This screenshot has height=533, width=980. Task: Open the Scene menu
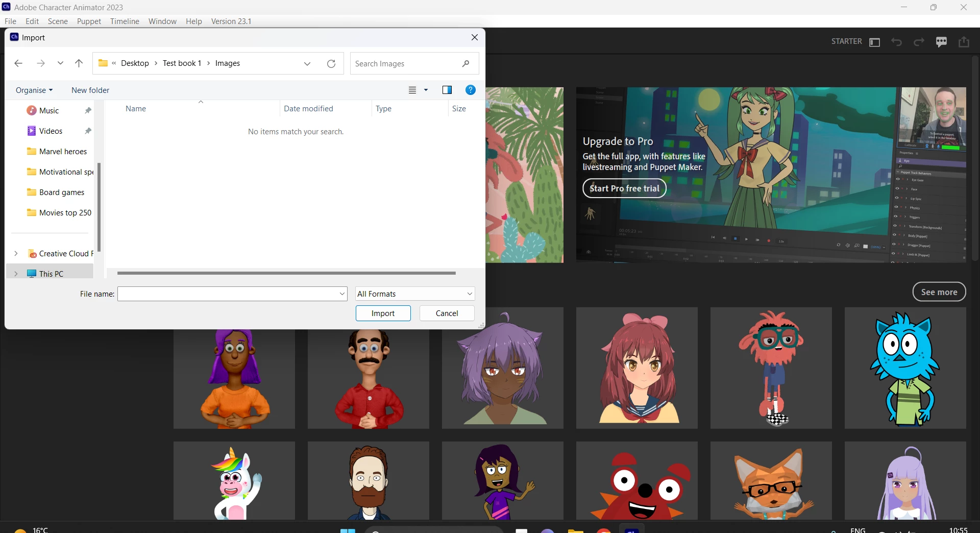(x=58, y=21)
